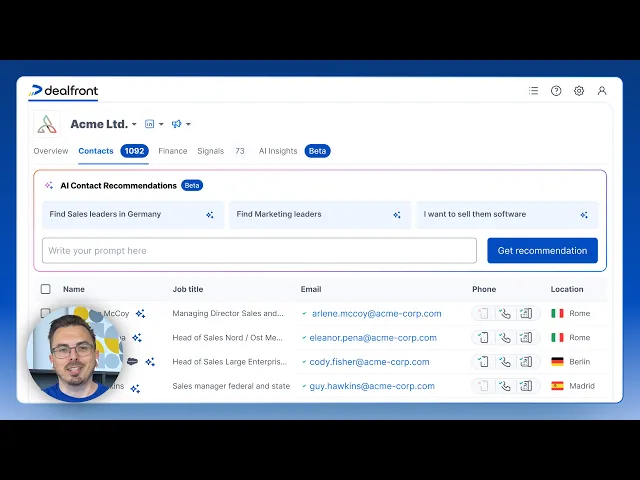Image resolution: width=640 pixels, height=480 pixels.
Task: Click the Job title column header
Action: coord(188,289)
